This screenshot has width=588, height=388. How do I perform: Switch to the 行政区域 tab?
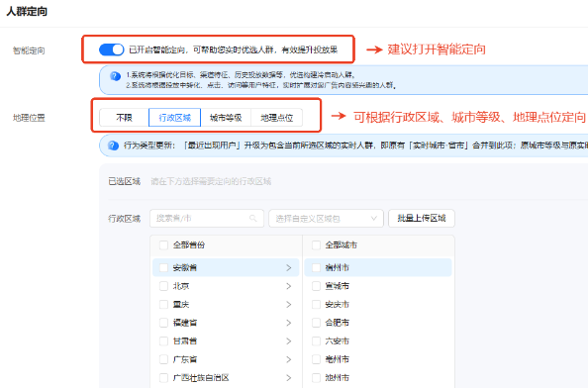click(175, 118)
